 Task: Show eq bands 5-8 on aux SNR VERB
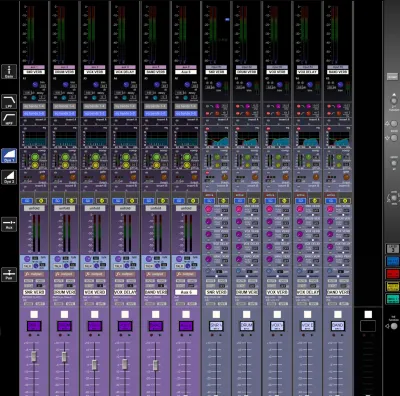34,113
